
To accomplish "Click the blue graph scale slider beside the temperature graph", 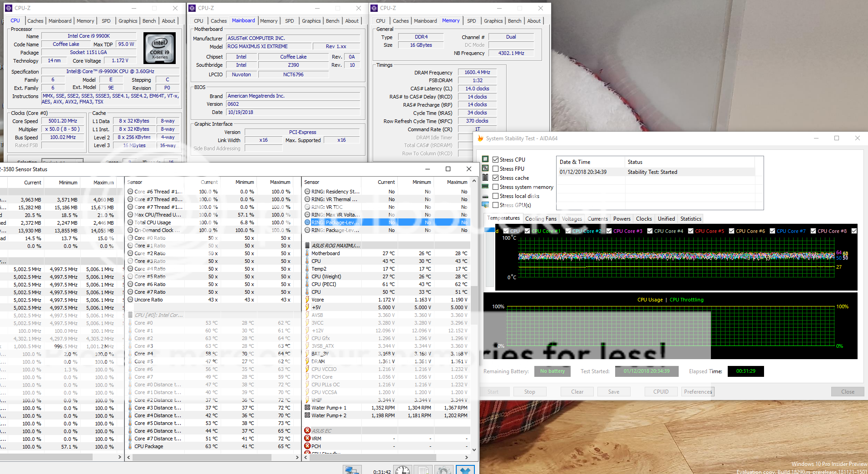I will (x=489, y=231).
